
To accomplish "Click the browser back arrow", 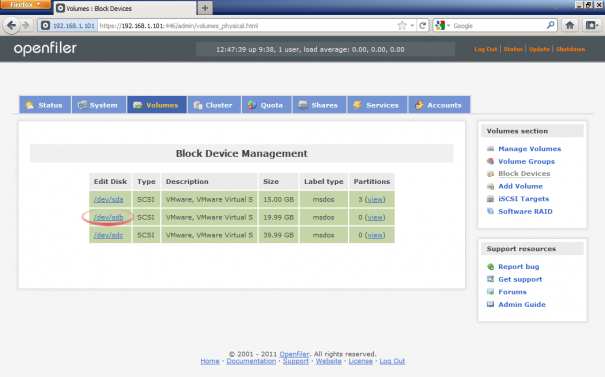I will click(11, 25).
